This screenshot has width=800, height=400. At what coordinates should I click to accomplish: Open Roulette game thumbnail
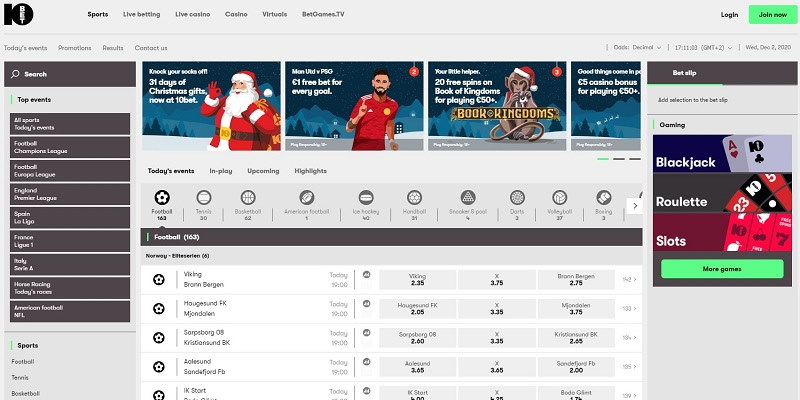722,193
